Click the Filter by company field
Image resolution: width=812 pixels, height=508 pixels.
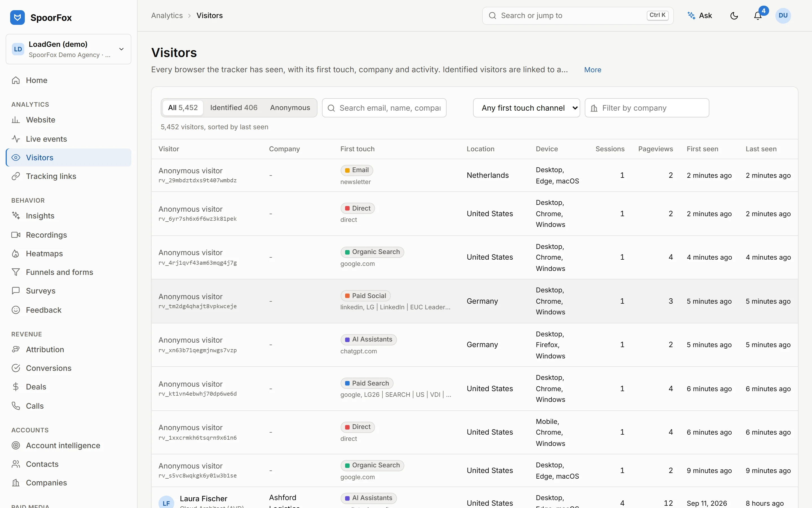pos(647,108)
